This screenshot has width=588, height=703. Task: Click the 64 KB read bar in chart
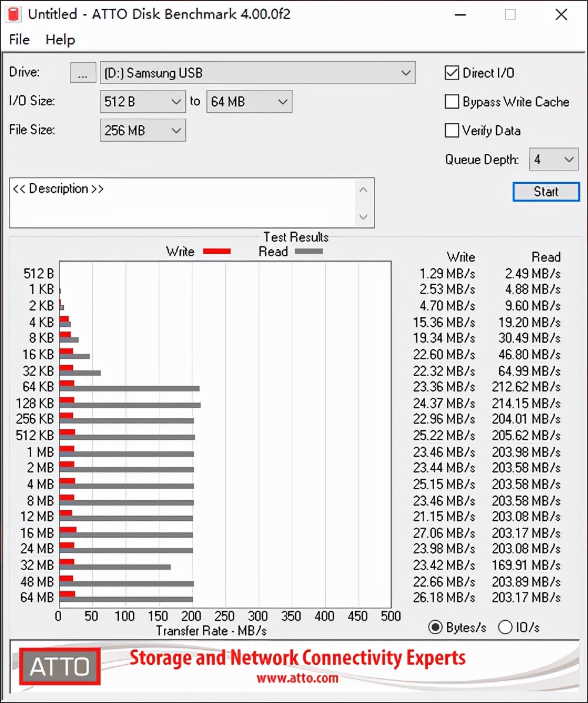pos(129,389)
